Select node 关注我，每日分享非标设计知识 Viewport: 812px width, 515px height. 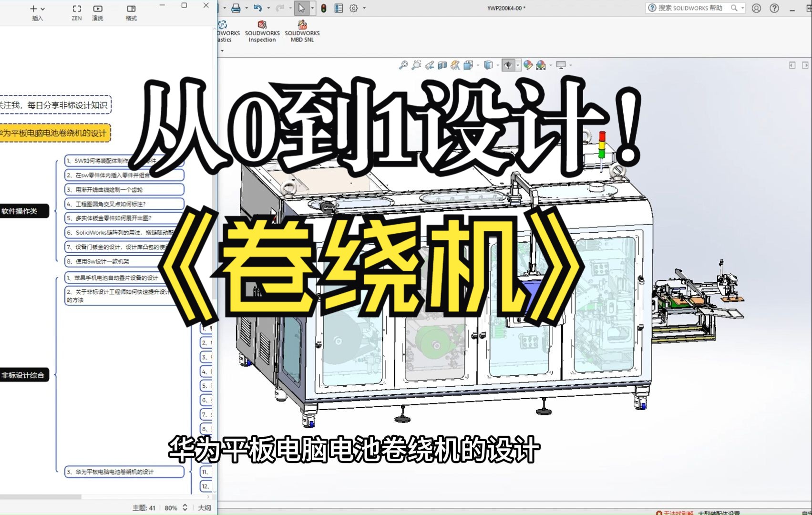55,105
